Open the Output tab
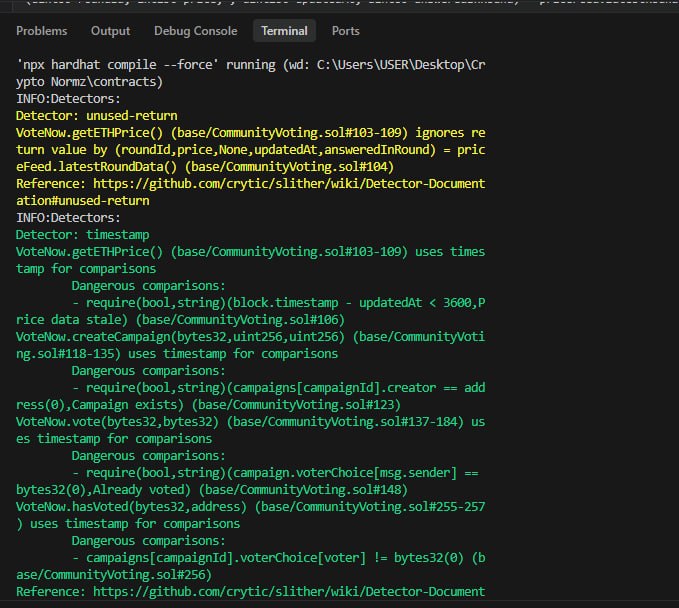Image resolution: width=679 pixels, height=608 pixels. click(110, 31)
